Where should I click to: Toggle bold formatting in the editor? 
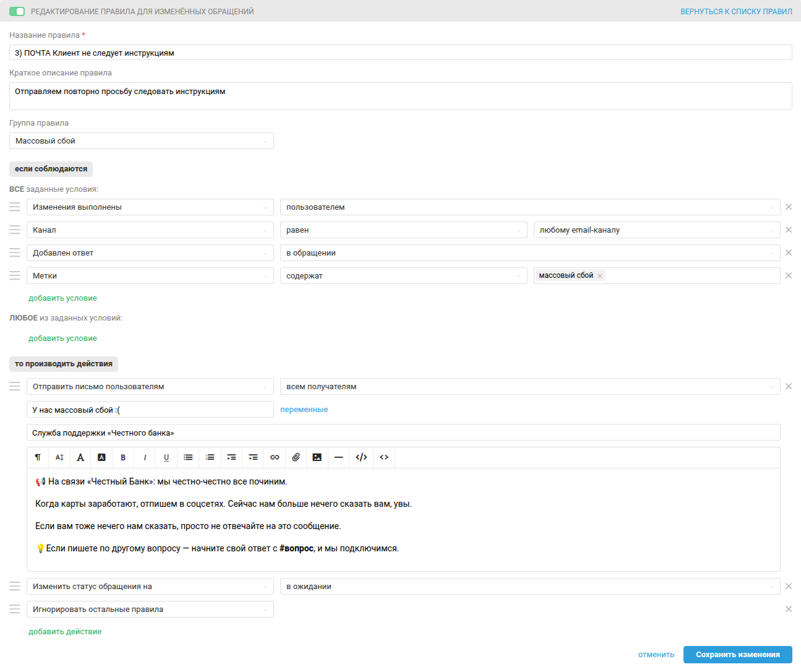(123, 457)
